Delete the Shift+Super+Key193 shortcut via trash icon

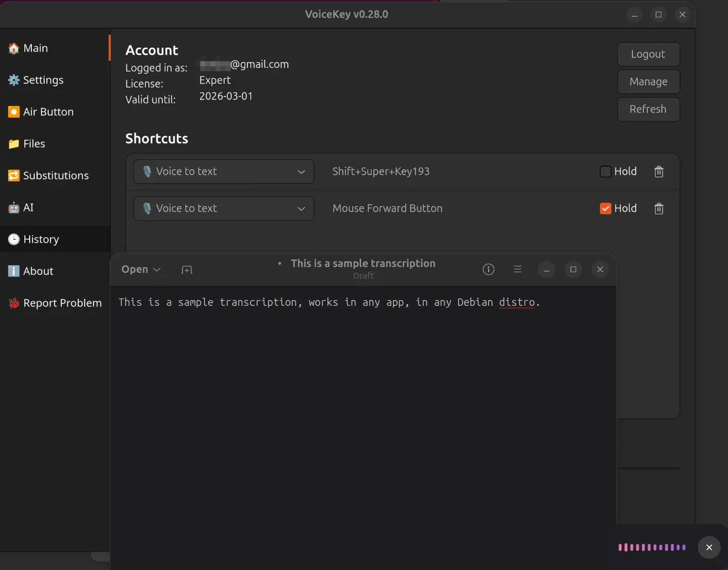tap(658, 171)
